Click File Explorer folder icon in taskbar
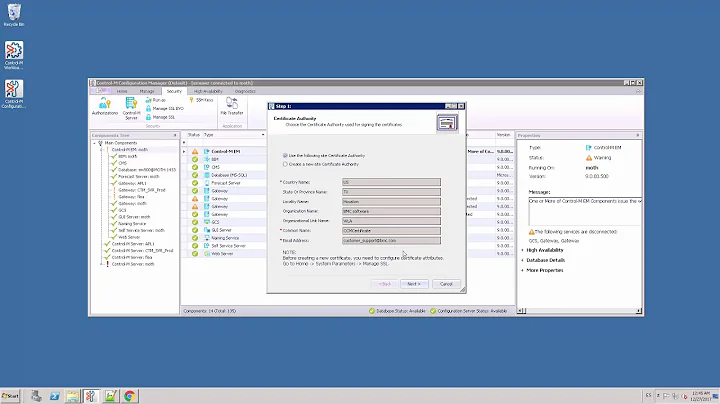Image resolution: width=720 pixels, height=404 pixels. point(73,396)
